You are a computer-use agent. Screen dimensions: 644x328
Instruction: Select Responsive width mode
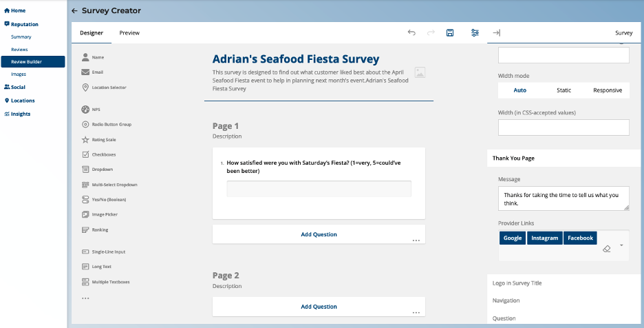[x=608, y=90]
